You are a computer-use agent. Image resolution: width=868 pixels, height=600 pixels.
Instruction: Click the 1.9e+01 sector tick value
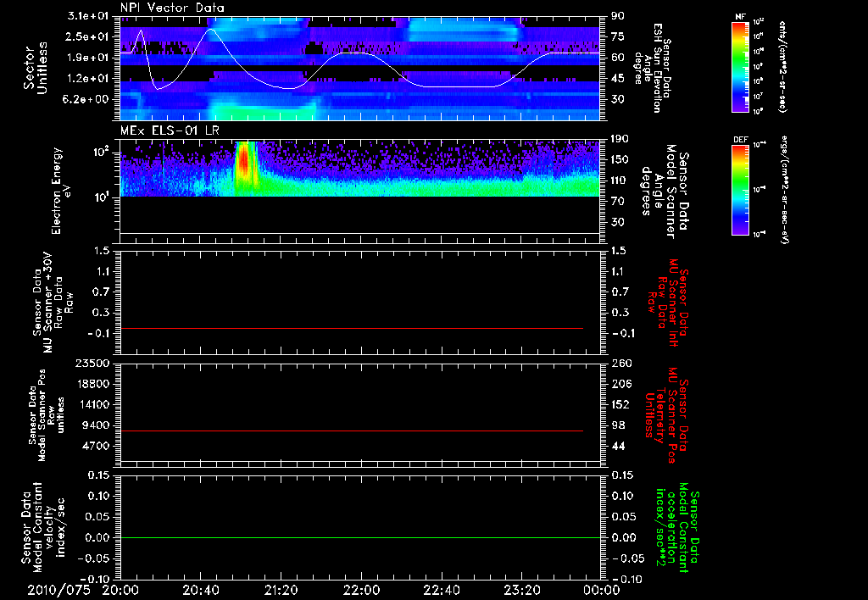[88, 58]
